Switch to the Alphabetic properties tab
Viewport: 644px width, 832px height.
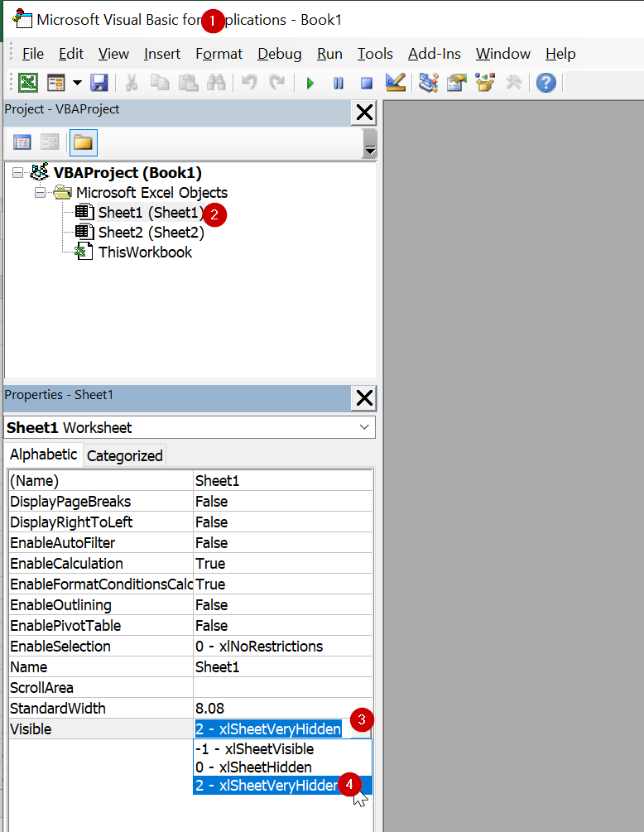click(x=44, y=454)
